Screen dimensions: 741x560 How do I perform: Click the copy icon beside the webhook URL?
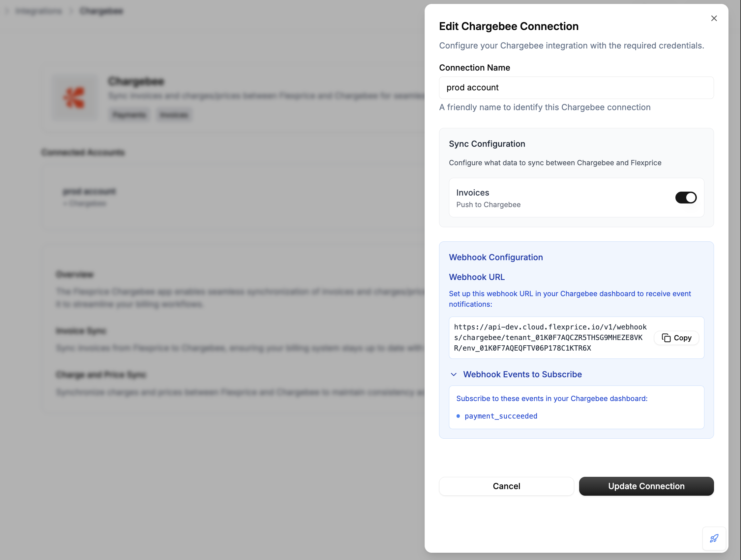667,338
